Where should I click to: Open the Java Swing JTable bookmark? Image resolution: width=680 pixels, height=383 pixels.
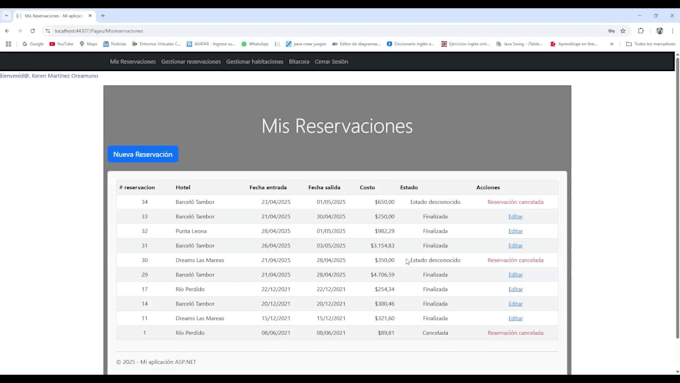coord(519,44)
